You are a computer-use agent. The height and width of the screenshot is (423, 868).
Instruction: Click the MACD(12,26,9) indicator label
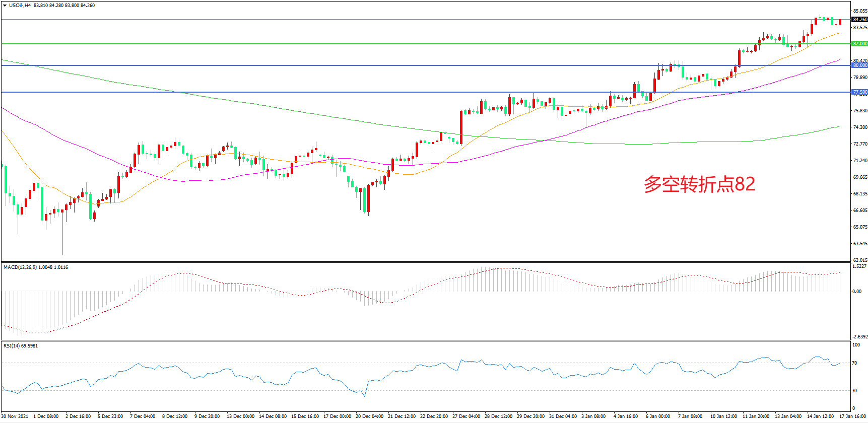(35, 267)
